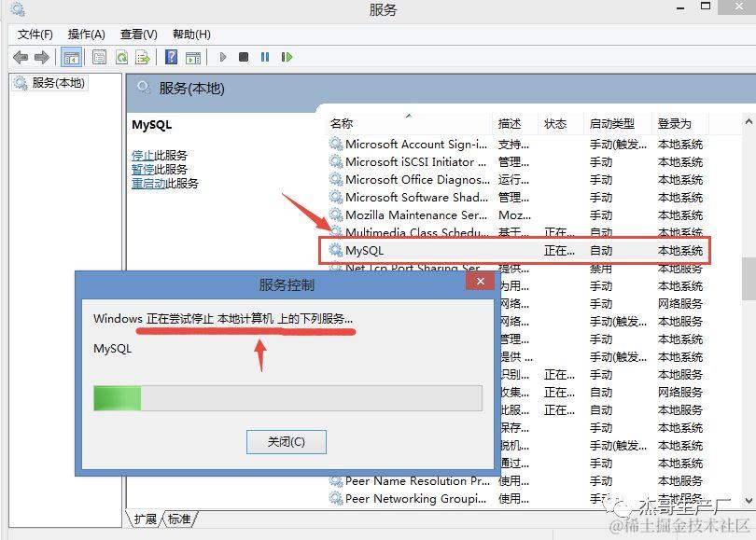Click the scrollbar down arrow of services list
The image size is (756, 540).
tap(749, 501)
